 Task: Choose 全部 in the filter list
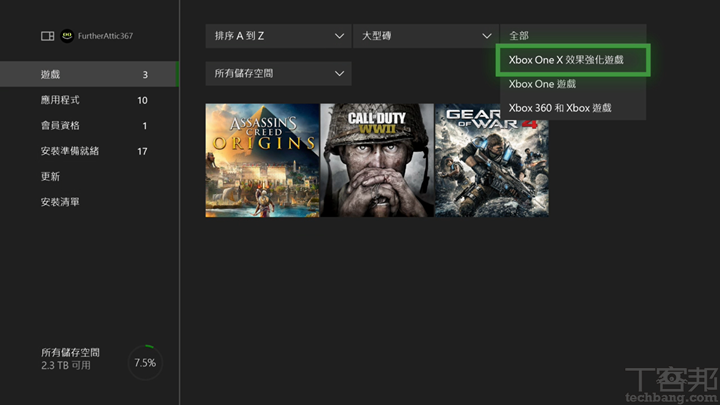pyautogui.click(x=573, y=35)
